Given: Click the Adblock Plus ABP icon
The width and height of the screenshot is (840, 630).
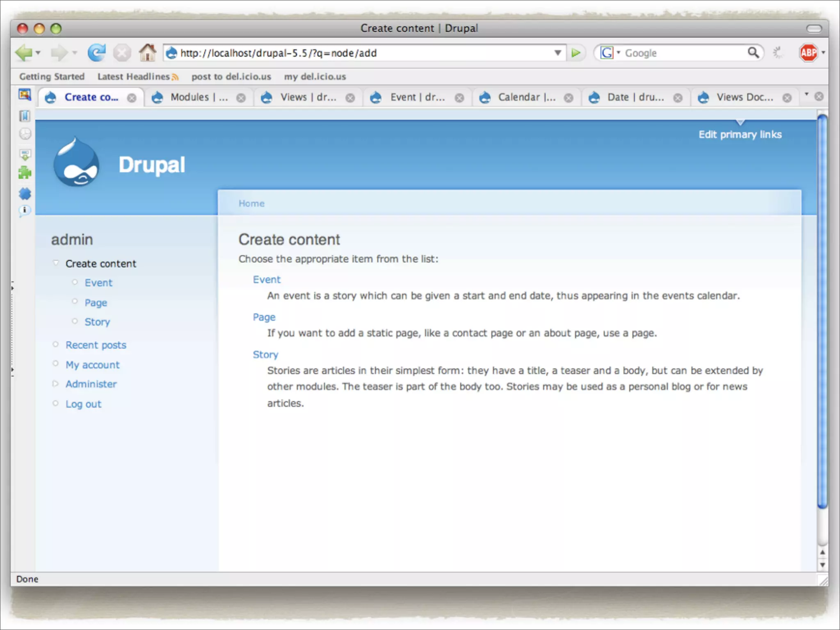Looking at the screenshot, I should tap(808, 52).
